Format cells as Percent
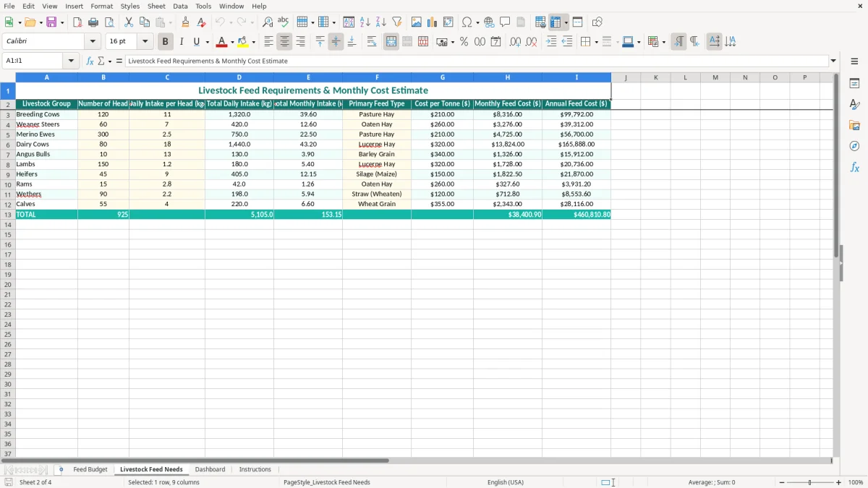868x488 pixels. tap(464, 42)
